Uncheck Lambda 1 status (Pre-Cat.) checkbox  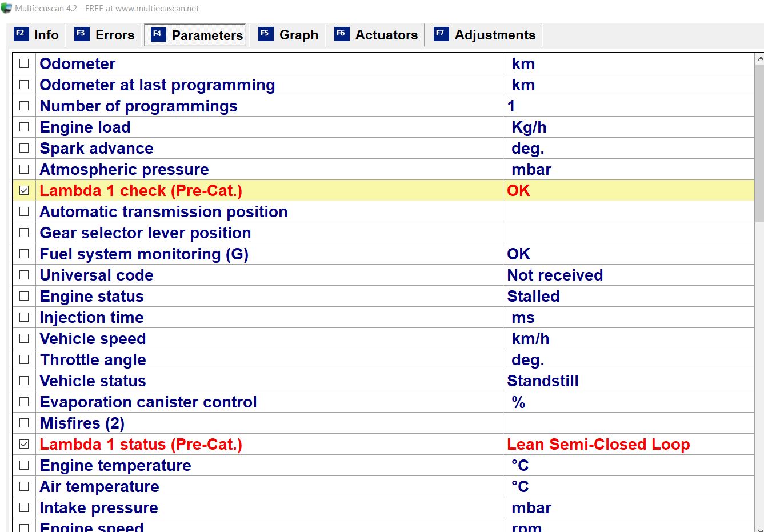[x=24, y=444]
